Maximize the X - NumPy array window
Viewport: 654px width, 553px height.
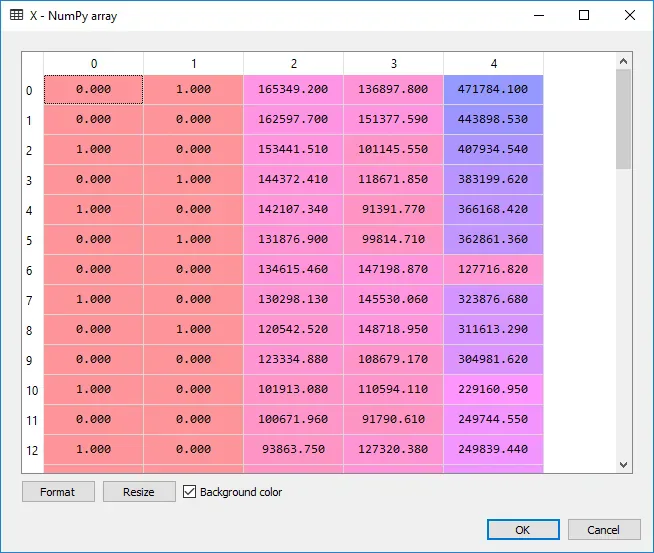coord(584,15)
